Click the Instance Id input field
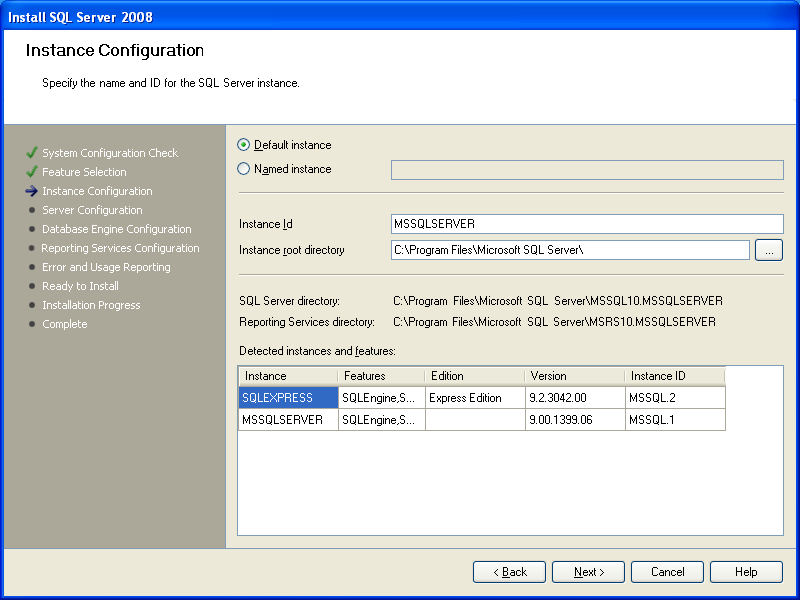The width and height of the screenshot is (800, 600). click(x=587, y=224)
